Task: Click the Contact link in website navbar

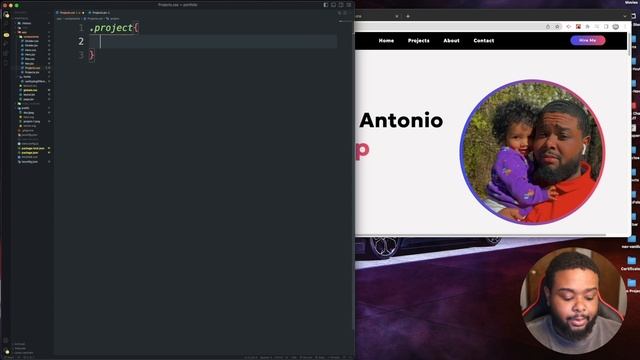Action: tap(484, 40)
